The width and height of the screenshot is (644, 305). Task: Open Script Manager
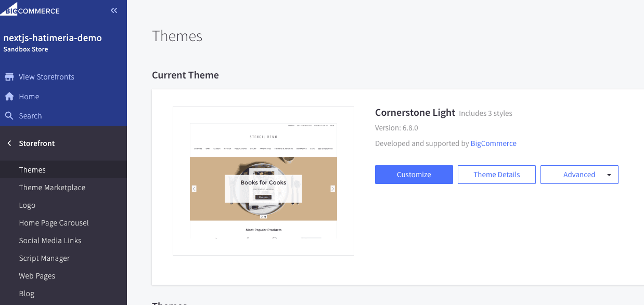pos(44,258)
